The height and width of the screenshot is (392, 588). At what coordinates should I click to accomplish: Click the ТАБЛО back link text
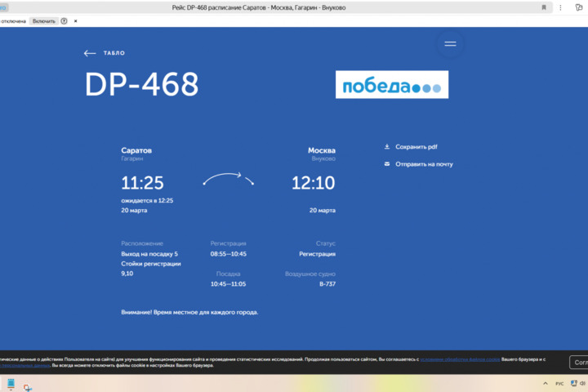[x=114, y=53]
